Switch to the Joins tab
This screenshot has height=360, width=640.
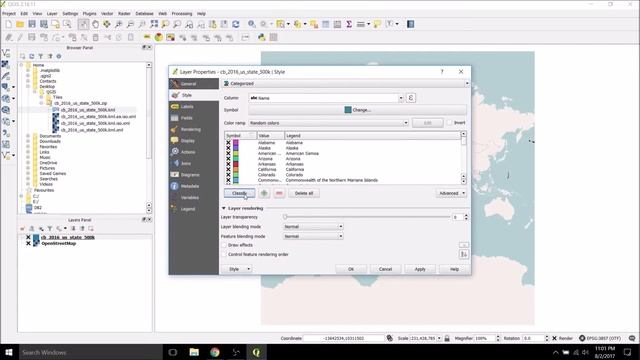pyautogui.click(x=194, y=163)
